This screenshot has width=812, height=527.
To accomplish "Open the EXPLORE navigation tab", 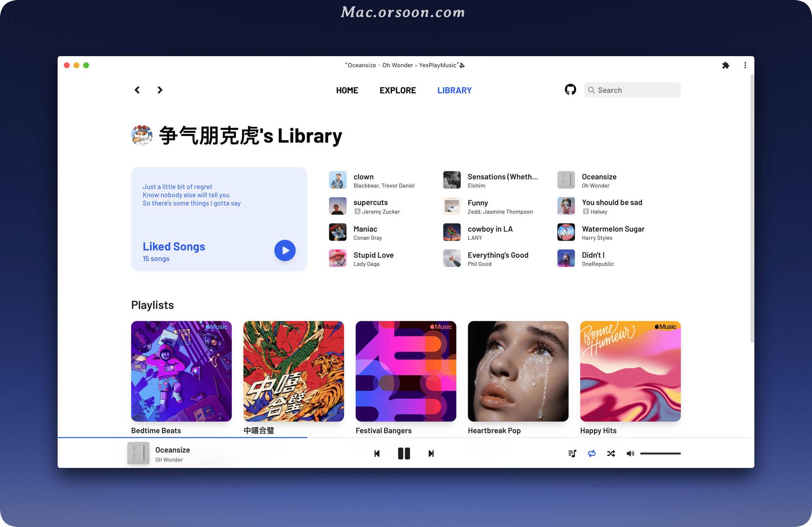I will click(398, 90).
